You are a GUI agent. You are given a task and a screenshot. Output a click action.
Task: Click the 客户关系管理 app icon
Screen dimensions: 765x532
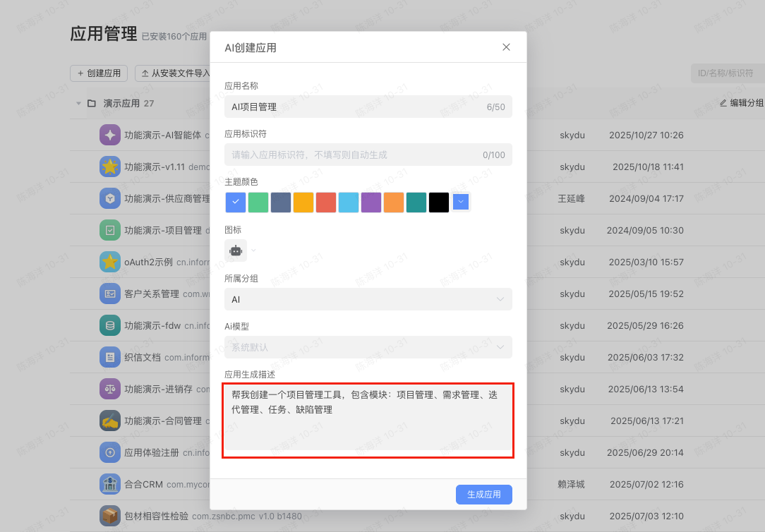[x=110, y=294]
